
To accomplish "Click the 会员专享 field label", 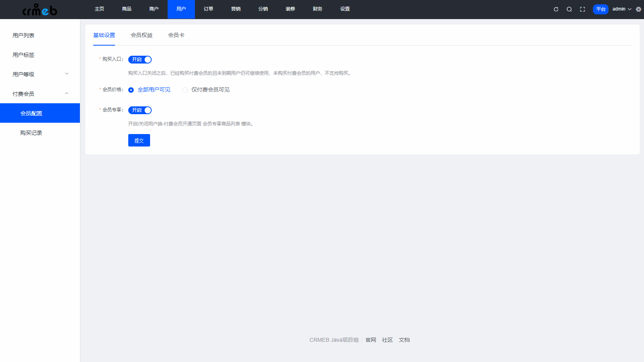I will click(111, 110).
